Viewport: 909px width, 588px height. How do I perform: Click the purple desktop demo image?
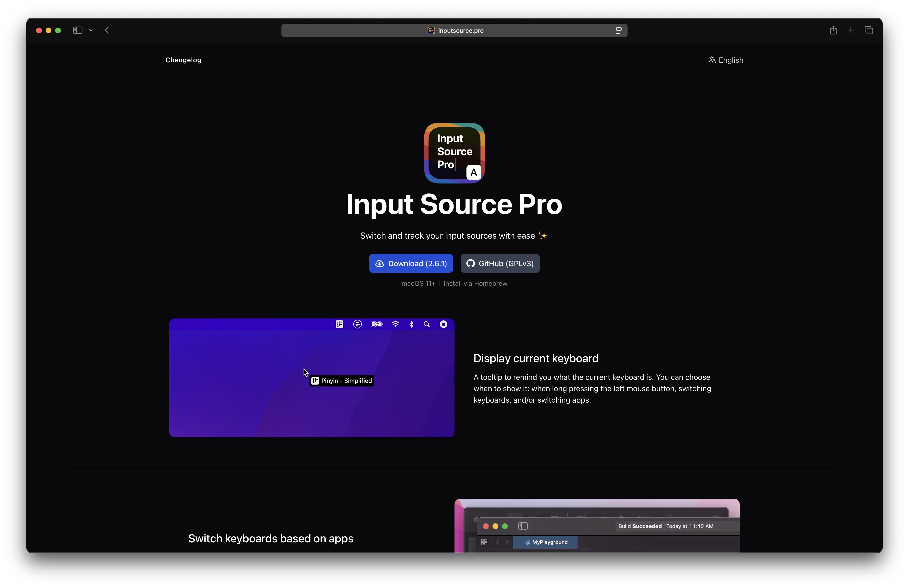click(x=312, y=378)
